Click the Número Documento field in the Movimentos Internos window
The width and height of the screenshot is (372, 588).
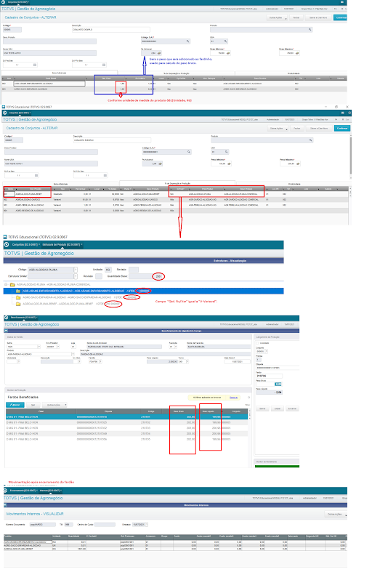42,524
